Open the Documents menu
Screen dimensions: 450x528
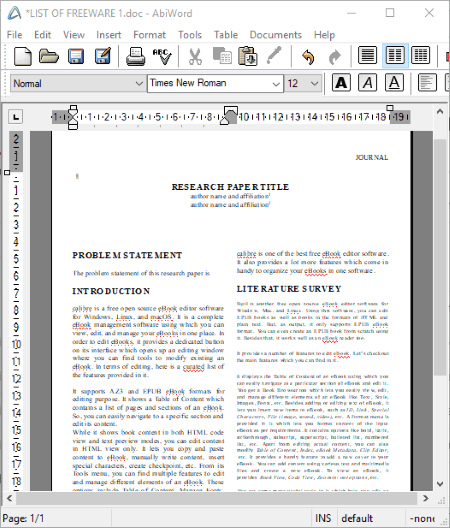[276, 35]
